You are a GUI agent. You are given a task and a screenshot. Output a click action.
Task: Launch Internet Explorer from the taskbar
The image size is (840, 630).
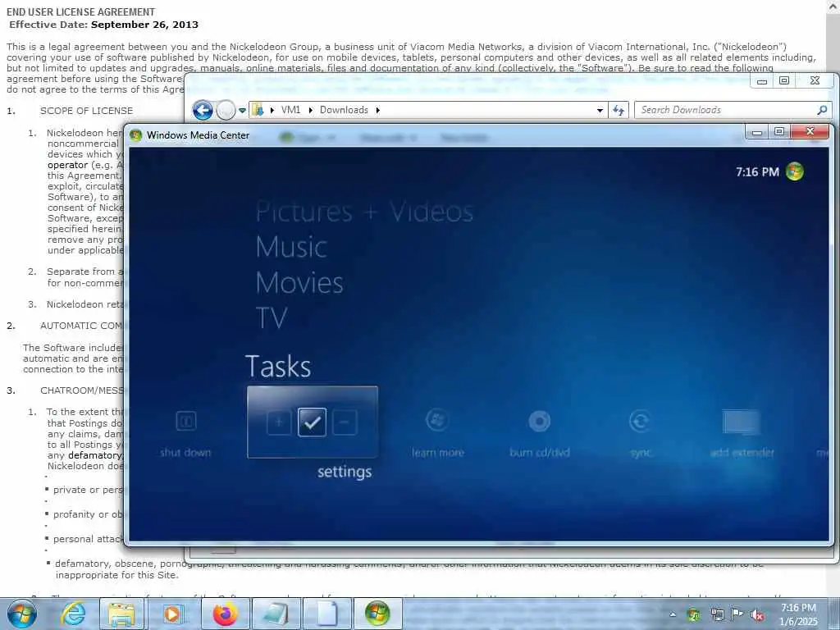point(73,614)
